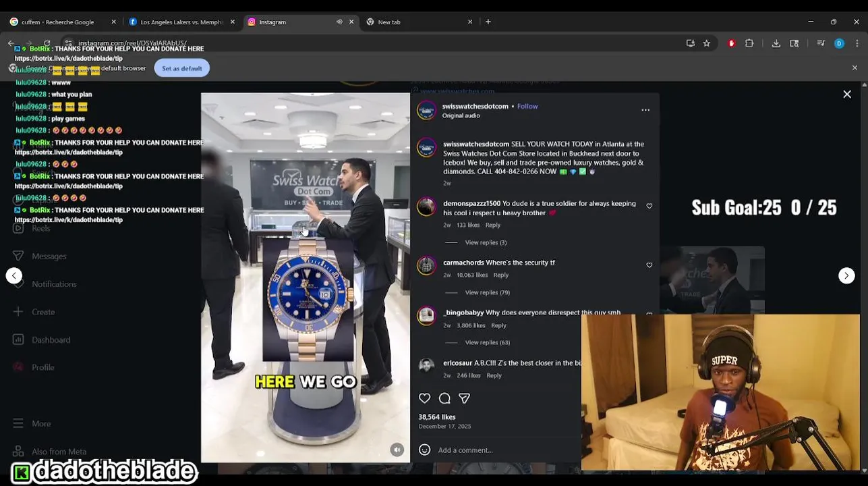Viewport: 868px width, 486px height.
Task: Go to the previous post arrow
Action: coord(14,275)
